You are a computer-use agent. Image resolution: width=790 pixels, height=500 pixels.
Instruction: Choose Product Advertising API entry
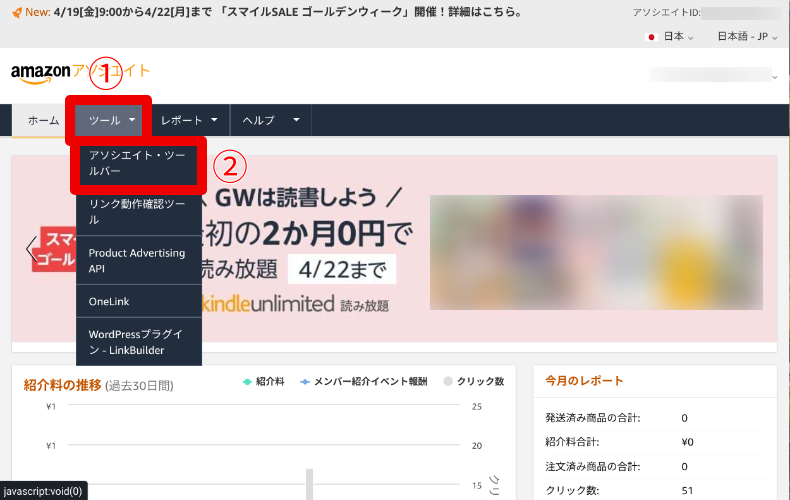(139, 261)
